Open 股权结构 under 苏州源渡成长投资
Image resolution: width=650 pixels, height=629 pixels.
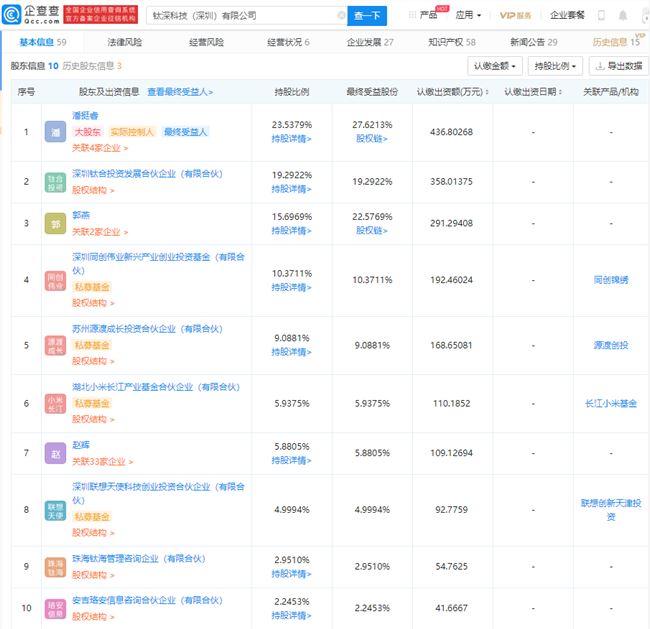(x=93, y=361)
